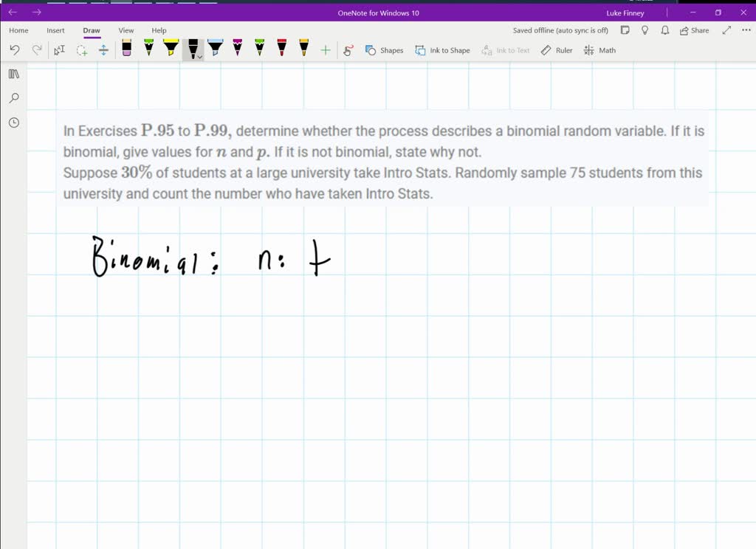756x549 pixels.
Task: Click the Luke Finney account name
Action: tap(625, 13)
